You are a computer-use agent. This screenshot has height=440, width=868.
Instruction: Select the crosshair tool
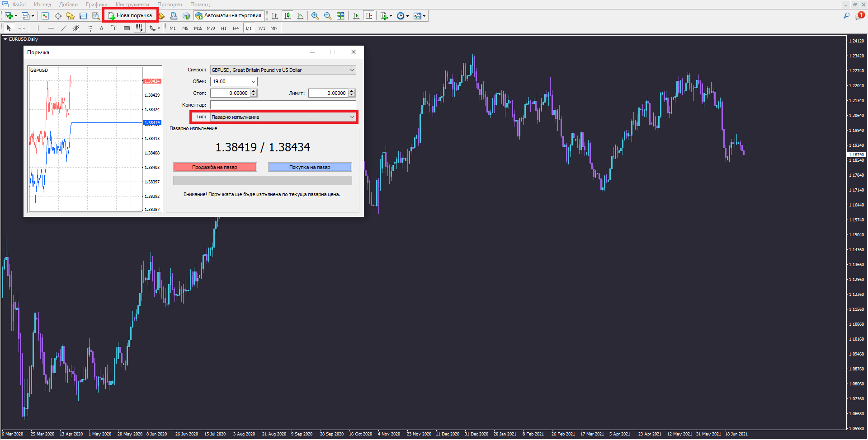(x=22, y=28)
